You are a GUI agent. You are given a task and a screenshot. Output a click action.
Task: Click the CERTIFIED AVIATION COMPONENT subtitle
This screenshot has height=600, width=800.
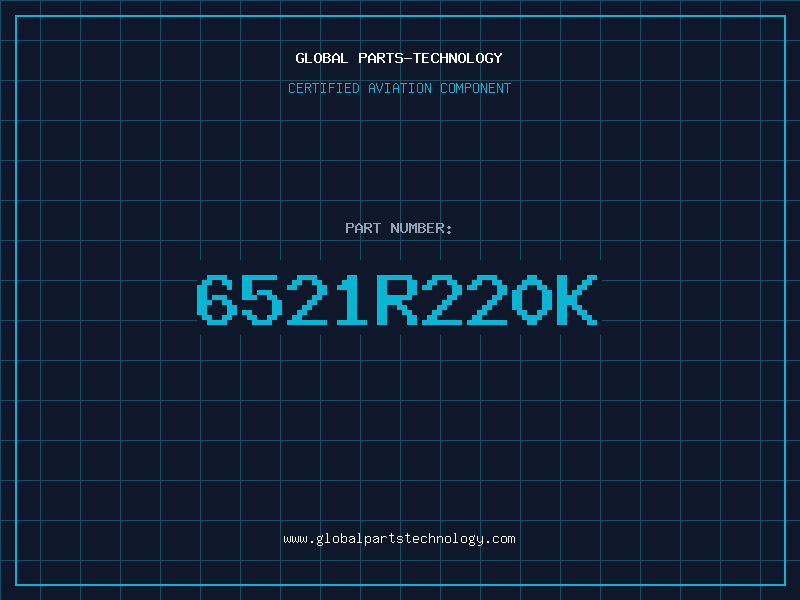pyautogui.click(x=399, y=88)
